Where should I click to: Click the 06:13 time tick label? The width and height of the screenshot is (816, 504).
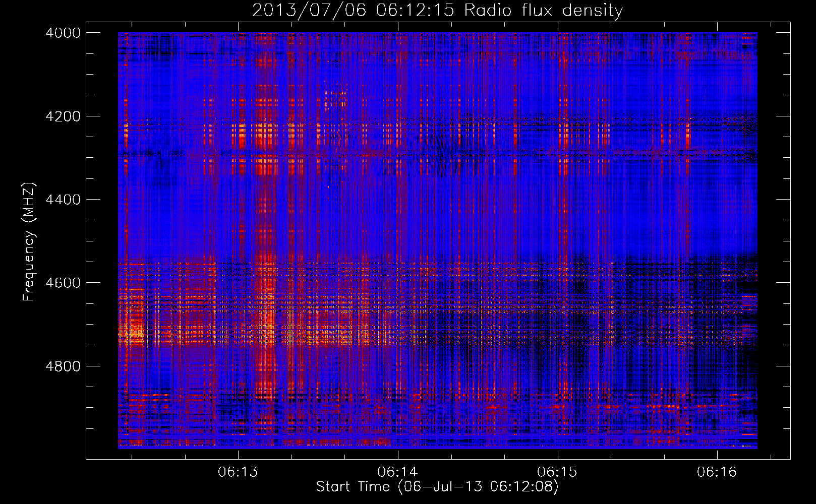tap(238, 472)
